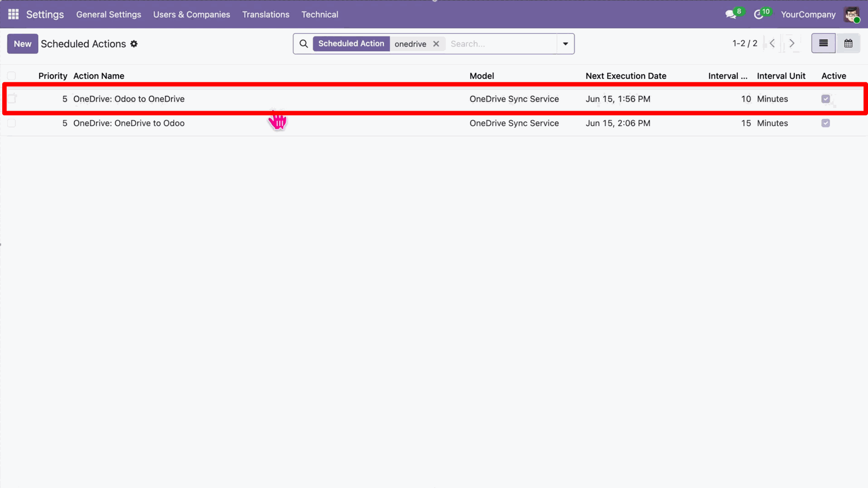The height and width of the screenshot is (488, 868).
Task: Toggle Active for OneDrive to Odoo
Action: point(826,123)
